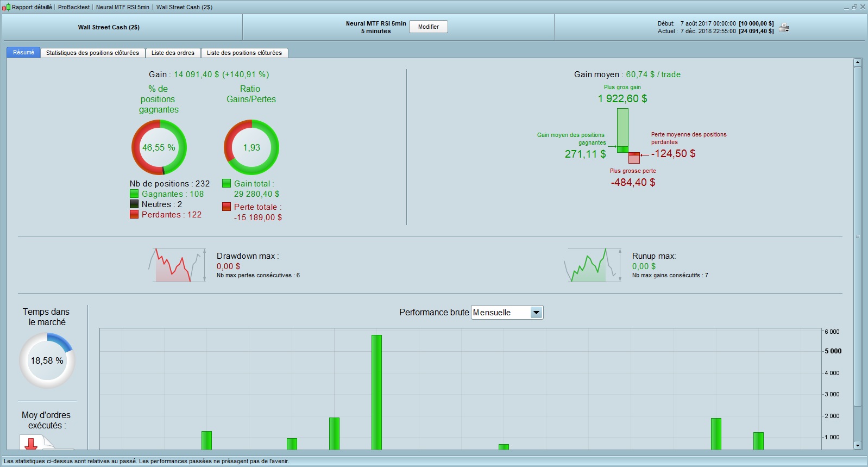The image size is (868, 467).
Task: Click Nb max pertes consécutives : 6
Action: 258,275
